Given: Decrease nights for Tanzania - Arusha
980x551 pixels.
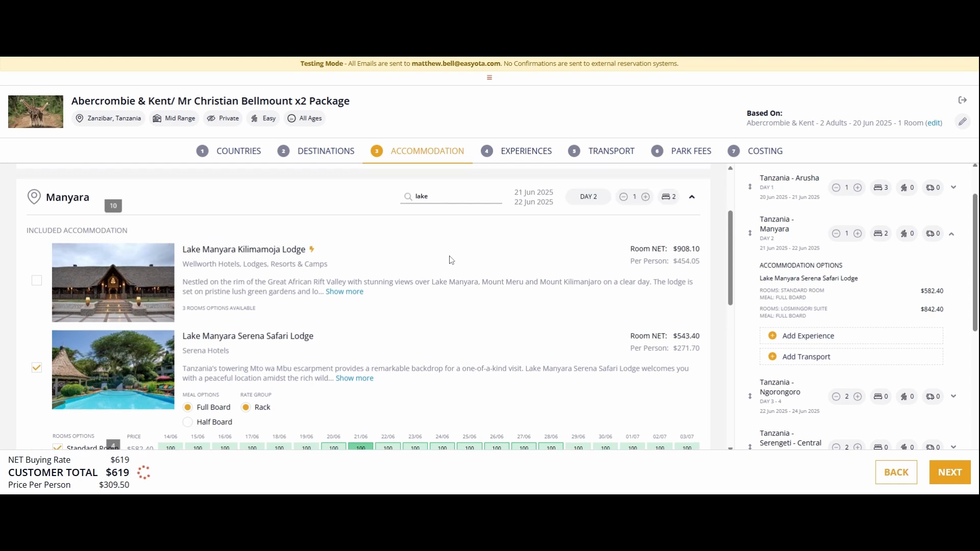Looking at the screenshot, I should pos(836,188).
